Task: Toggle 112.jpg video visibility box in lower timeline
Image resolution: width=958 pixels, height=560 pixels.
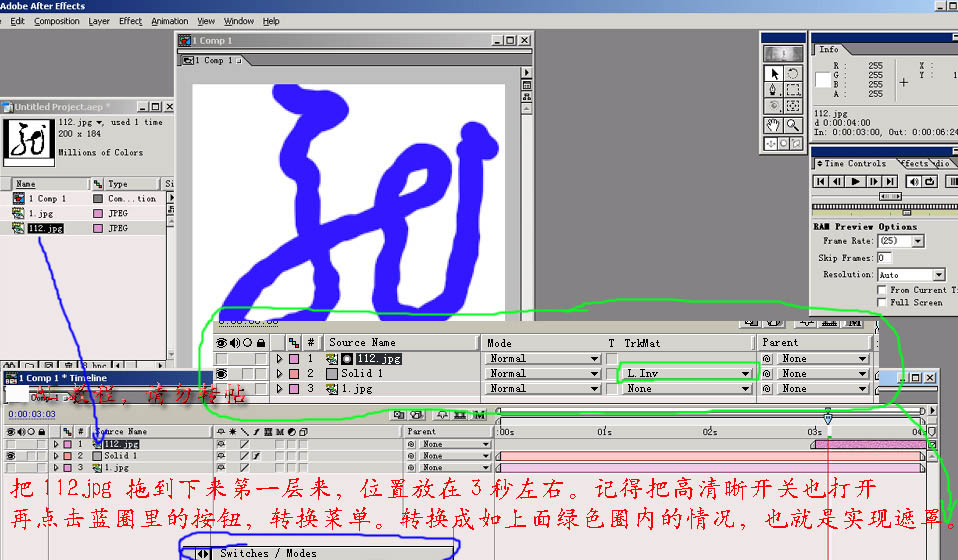Action: click(11, 444)
